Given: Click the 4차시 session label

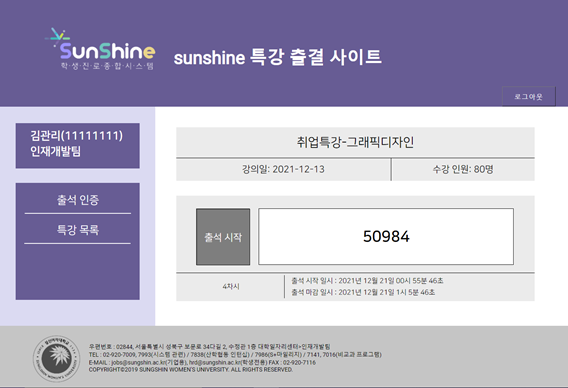Looking at the screenshot, I should pos(231,287).
